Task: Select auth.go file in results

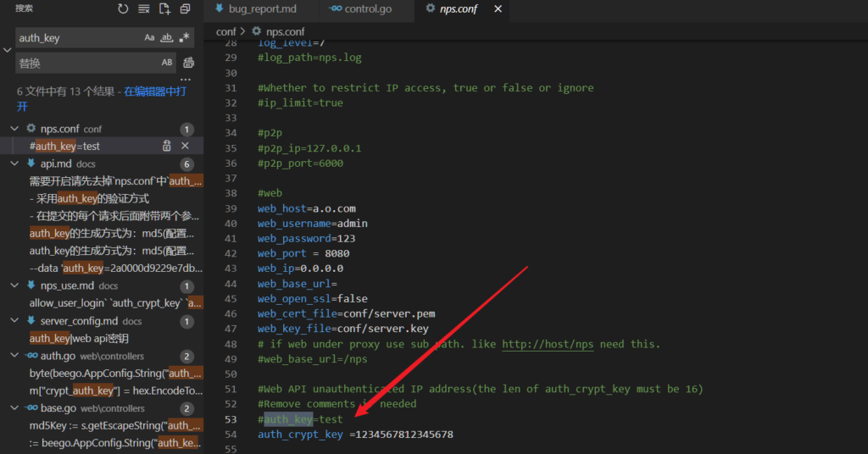Action: (x=58, y=356)
